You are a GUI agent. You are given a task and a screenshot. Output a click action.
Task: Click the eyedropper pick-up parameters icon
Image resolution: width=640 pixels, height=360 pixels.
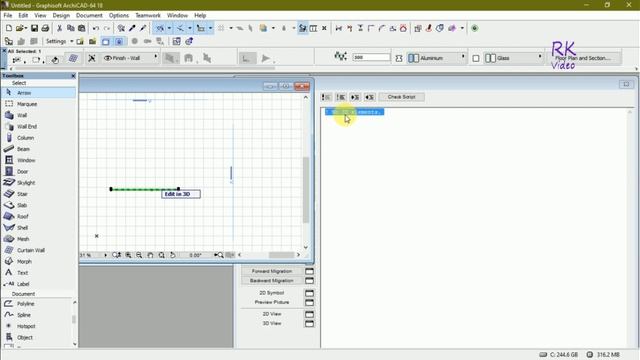point(132,28)
